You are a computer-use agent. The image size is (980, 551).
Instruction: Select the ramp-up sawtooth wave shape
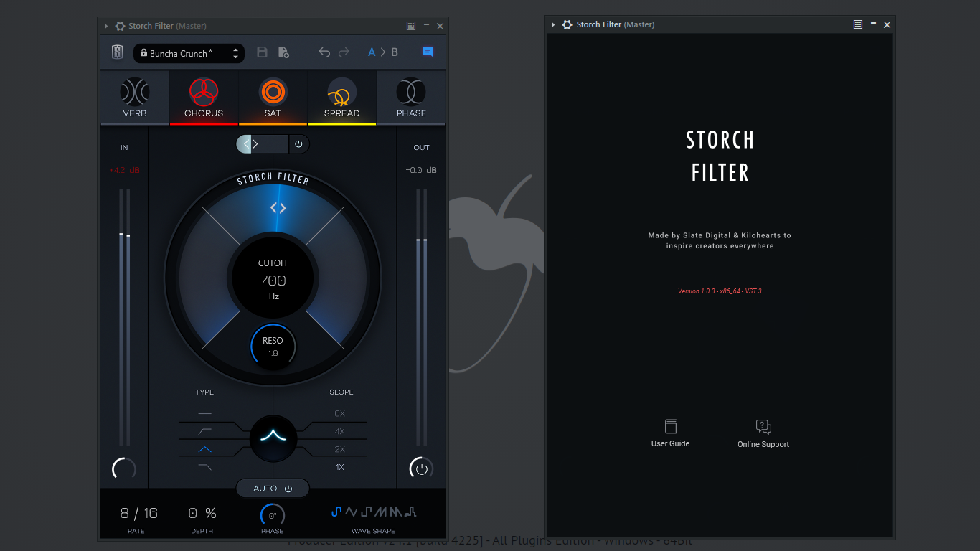pos(381,512)
